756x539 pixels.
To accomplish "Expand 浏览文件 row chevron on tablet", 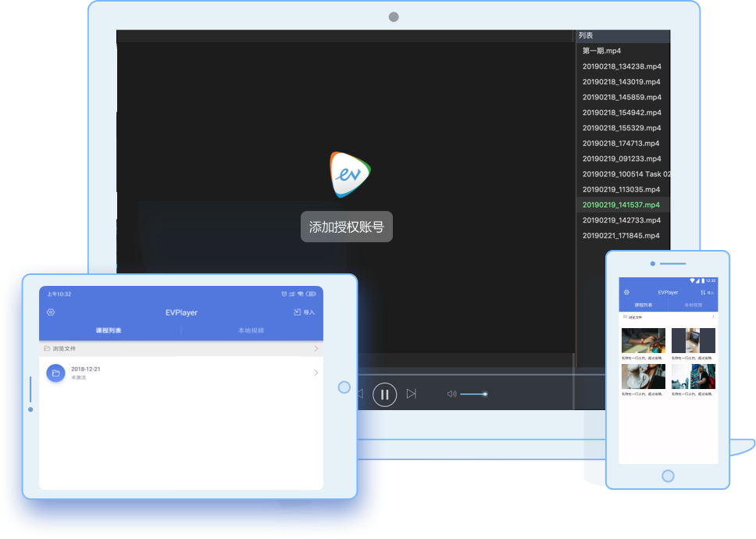I will point(316,348).
